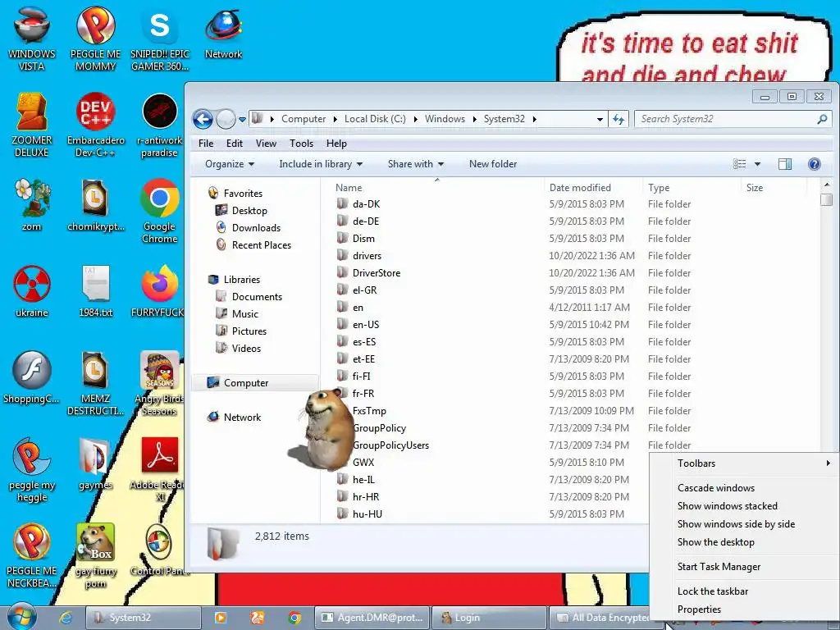
Task: Open the File menu
Action: 206,144
